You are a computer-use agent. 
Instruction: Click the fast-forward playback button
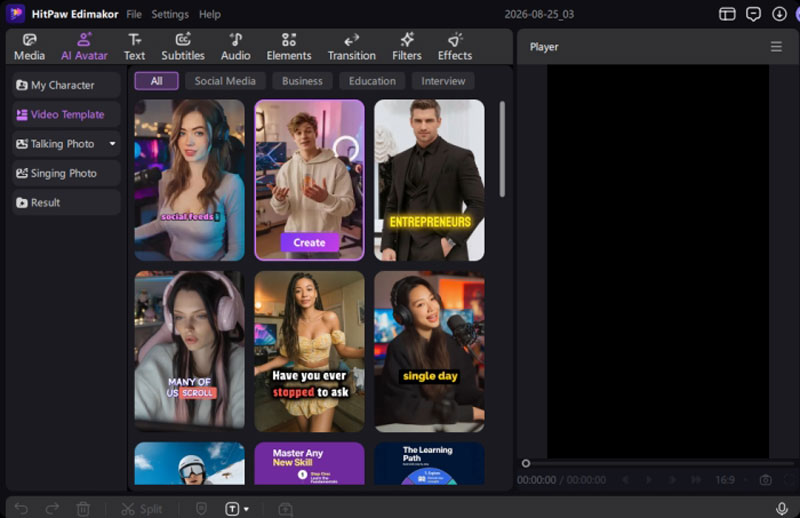(x=696, y=480)
